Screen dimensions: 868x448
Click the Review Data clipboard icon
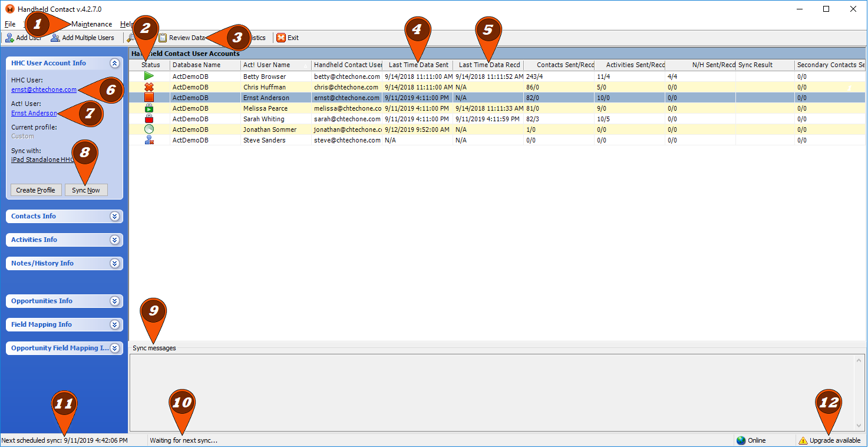click(x=163, y=38)
